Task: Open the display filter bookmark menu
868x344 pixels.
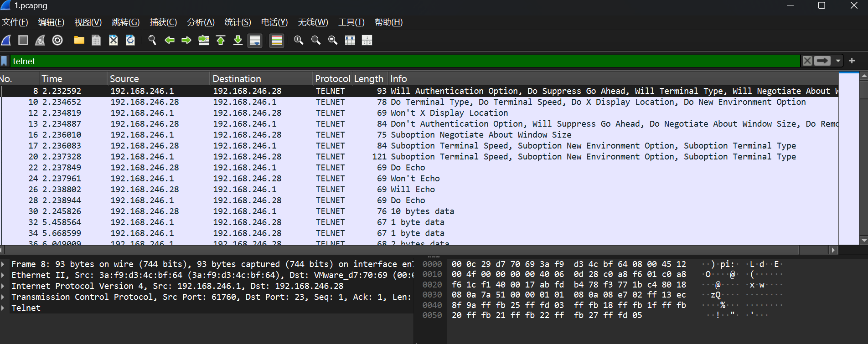Action: [x=4, y=61]
